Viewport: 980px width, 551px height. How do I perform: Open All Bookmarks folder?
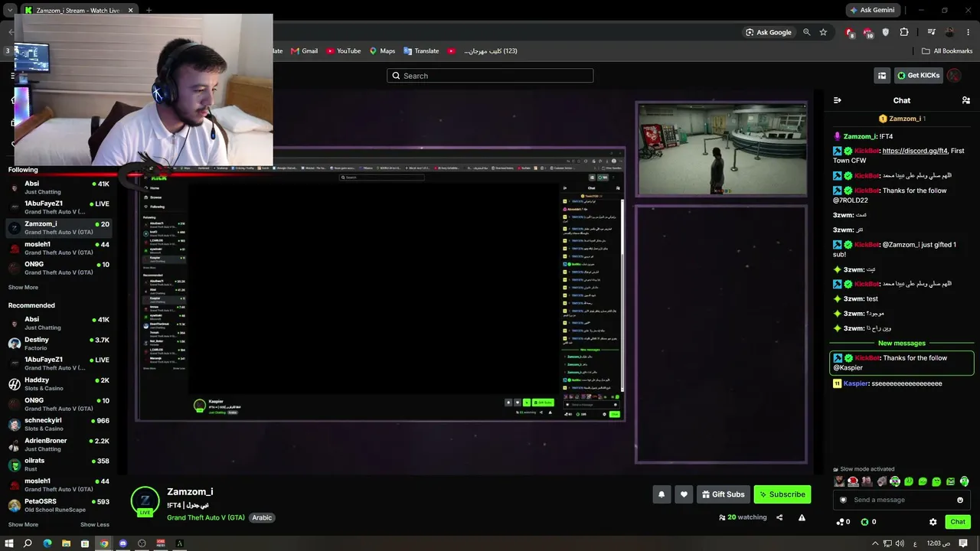[x=947, y=51]
